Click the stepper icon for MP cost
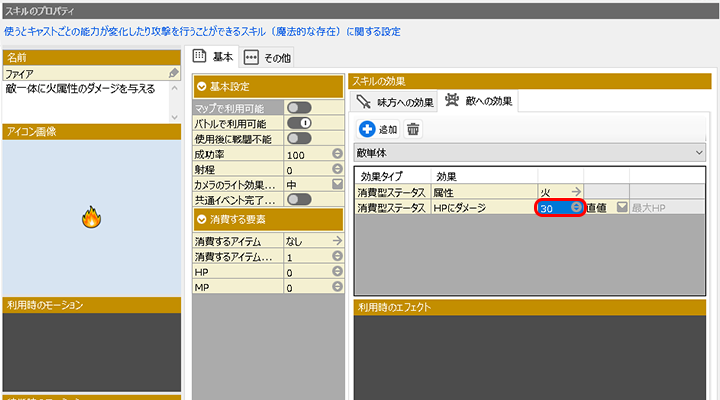 click(x=337, y=288)
